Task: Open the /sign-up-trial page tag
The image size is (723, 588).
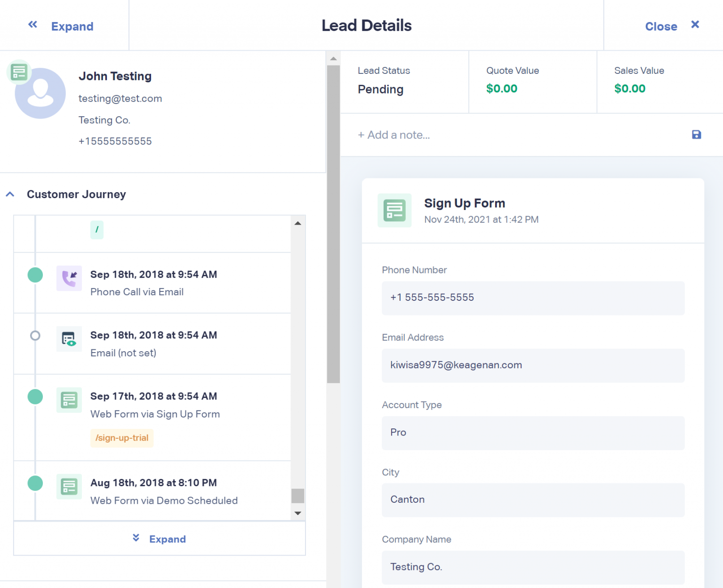Action: point(121,438)
